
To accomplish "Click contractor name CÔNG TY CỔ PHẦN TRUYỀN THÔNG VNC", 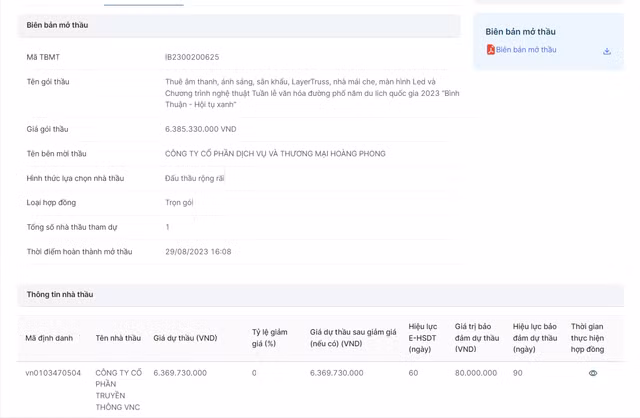I will (119, 390).
